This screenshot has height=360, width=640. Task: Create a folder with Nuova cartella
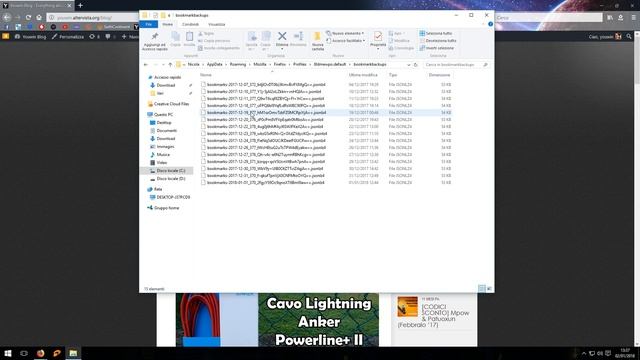pyautogui.click(x=318, y=41)
